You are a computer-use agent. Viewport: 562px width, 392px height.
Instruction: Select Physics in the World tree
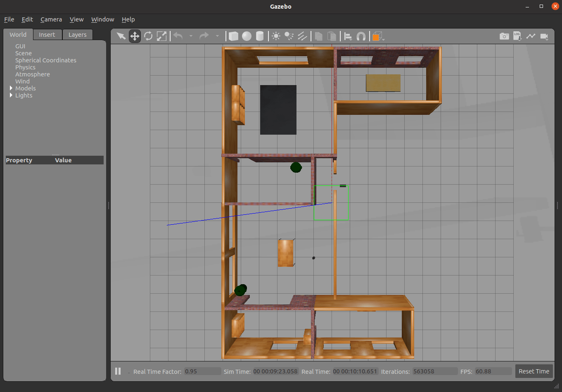[x=25, y=67]
